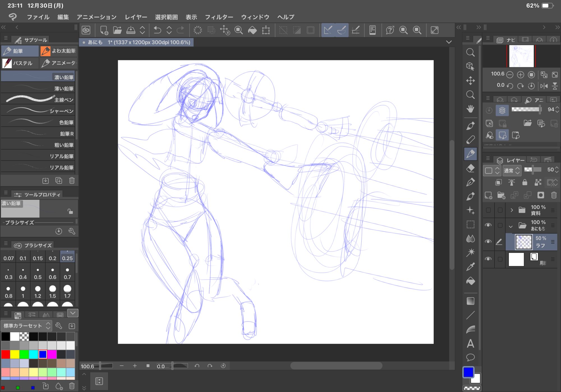561x392 pixels.
Task: Click the Clear layer icon in toolbar
Action: coord(198,30)
